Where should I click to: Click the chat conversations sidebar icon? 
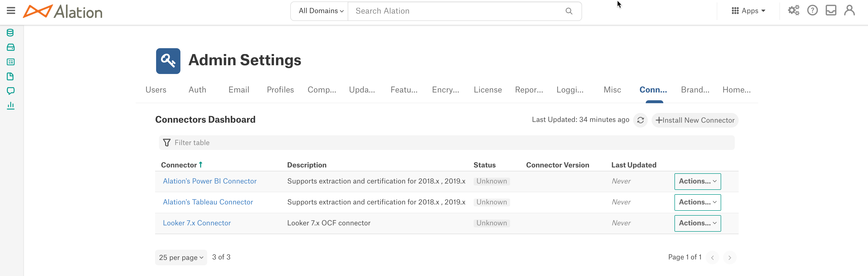pos(10,91)
